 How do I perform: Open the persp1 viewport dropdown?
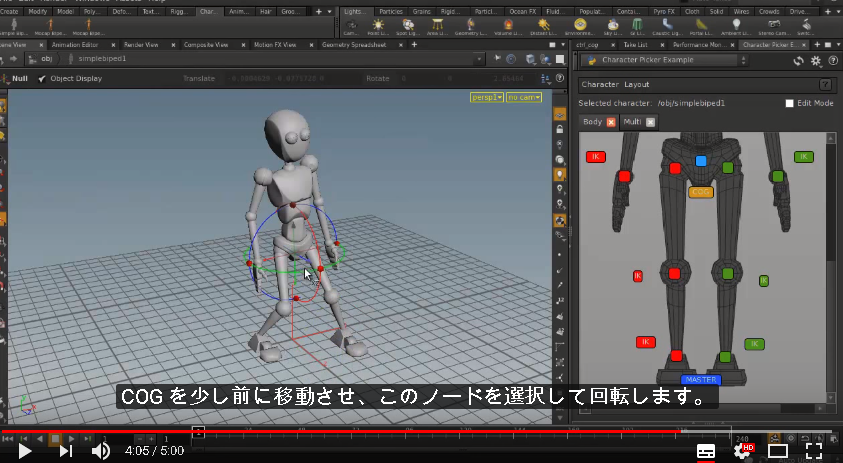coord(487,97)
